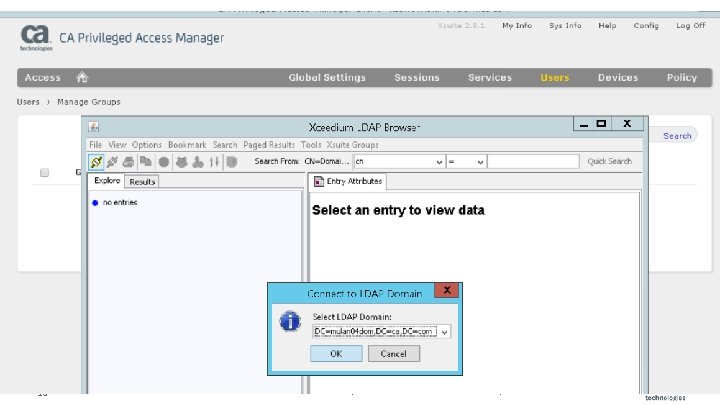The width and height of the screenshot is (720, 405).
Task: Switch to the Explore tab
Action: (x=107, y=180)
